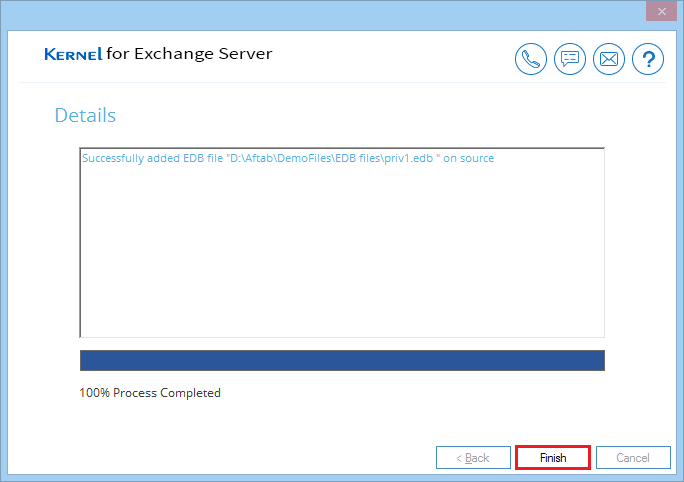Open the live chat icon
The width and height of the screenshot is (684, 482).
pyautogui.click(x=570, y=59)
